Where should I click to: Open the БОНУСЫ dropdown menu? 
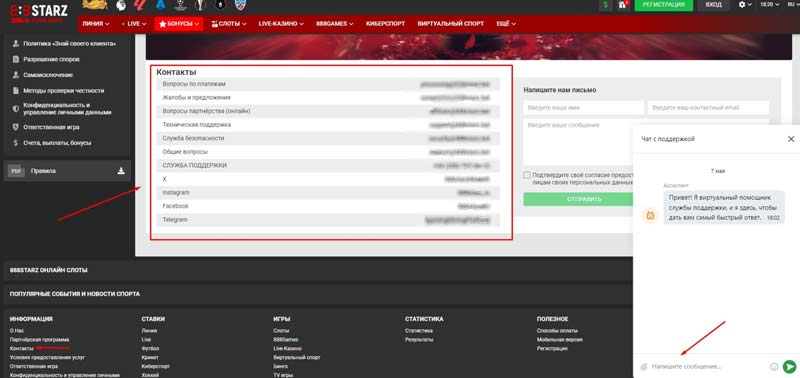[x=179, y=23]
